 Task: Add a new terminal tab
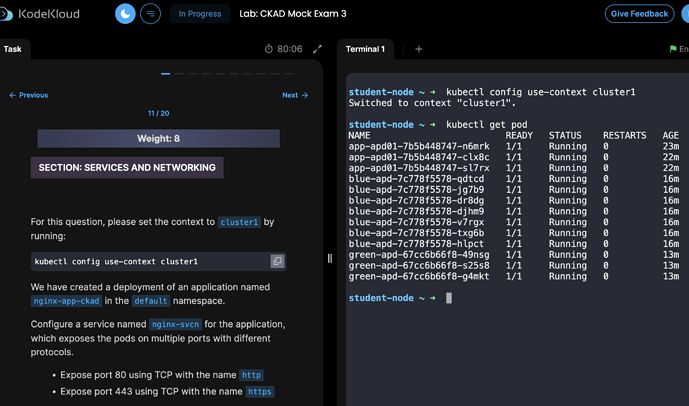(x=419, y=49)
